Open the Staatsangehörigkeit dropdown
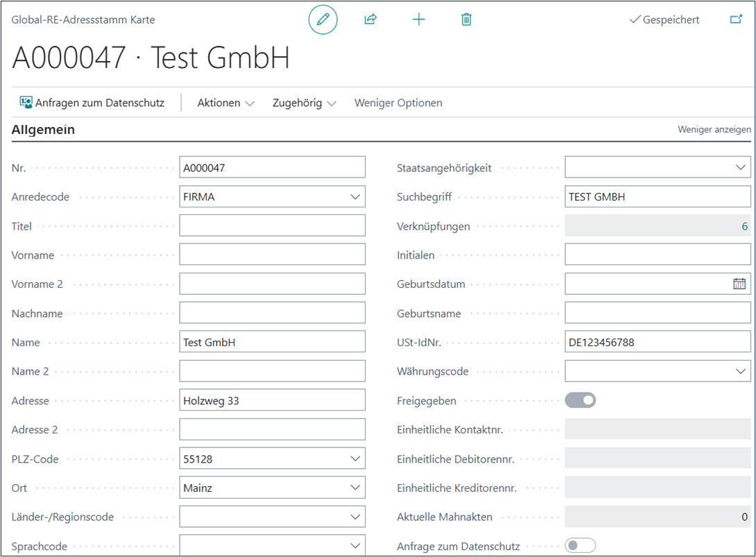The image size is (756, 557). pos(741,168)
